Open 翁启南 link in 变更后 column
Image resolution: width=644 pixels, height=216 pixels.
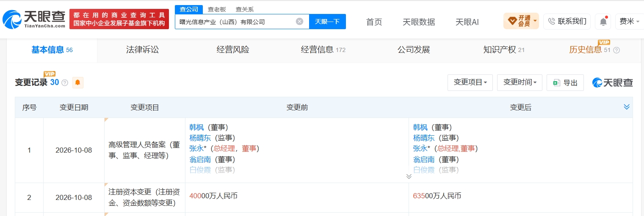pyautogui.click(x=424, y=159)
